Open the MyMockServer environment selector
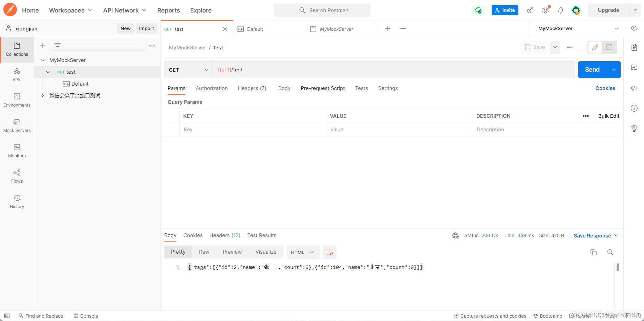Image resolution: width=644 pixels, height=321 pixels. point(578,28)
